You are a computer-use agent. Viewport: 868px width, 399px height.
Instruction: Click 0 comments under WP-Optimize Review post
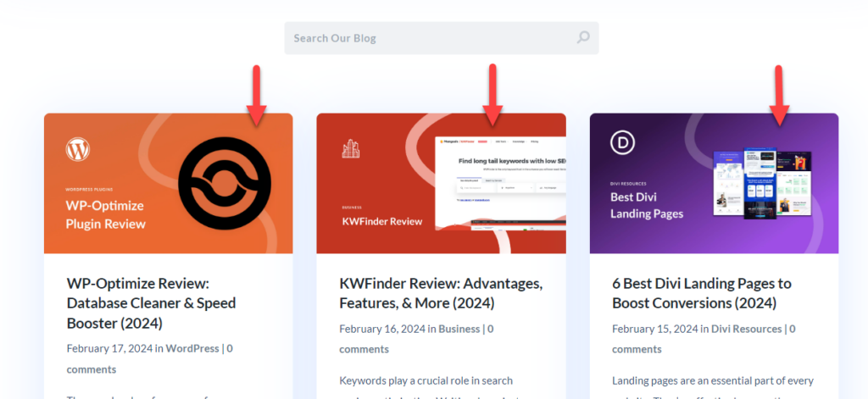(149, 358)
